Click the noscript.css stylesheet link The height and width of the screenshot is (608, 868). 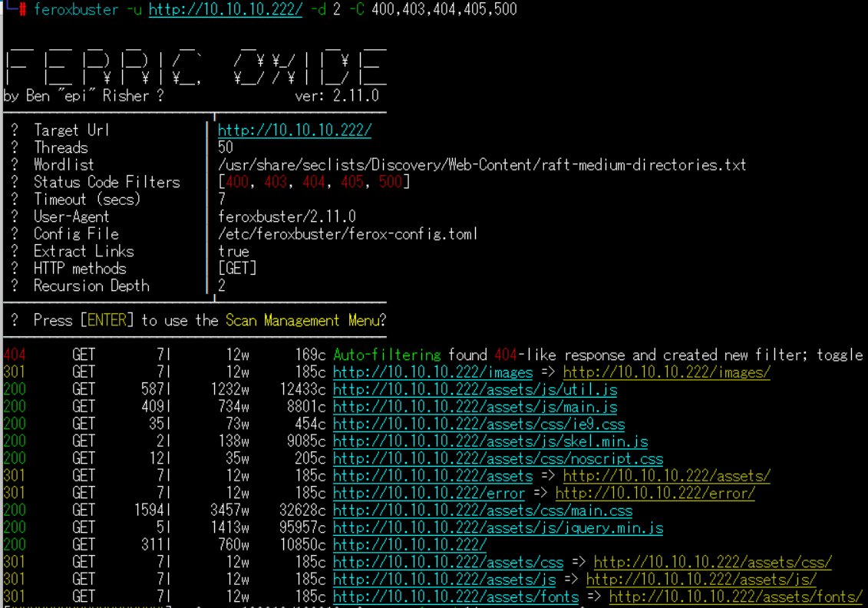click(x=497, y=459)
